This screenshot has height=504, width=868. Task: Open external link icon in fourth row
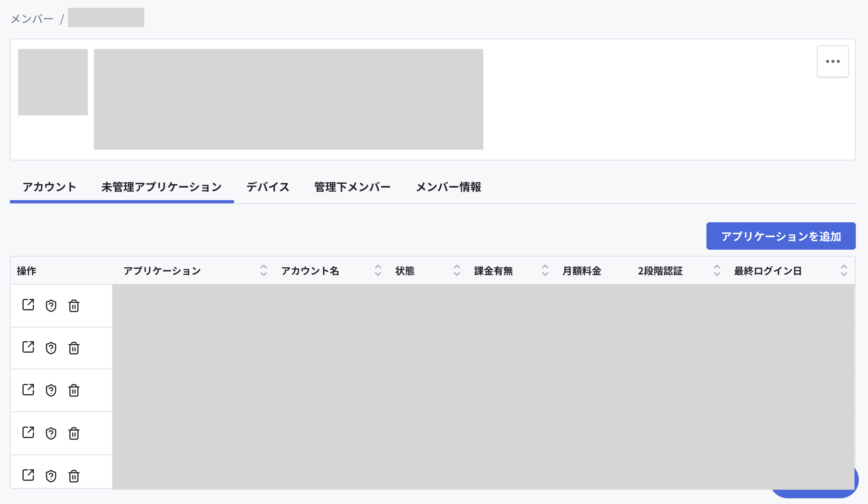coord(28,433)
